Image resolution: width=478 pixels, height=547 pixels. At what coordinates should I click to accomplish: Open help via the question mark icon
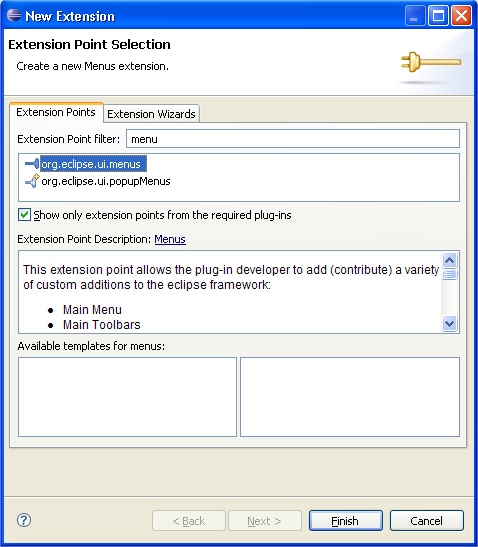pyautogui.click(x=24, y=520)
